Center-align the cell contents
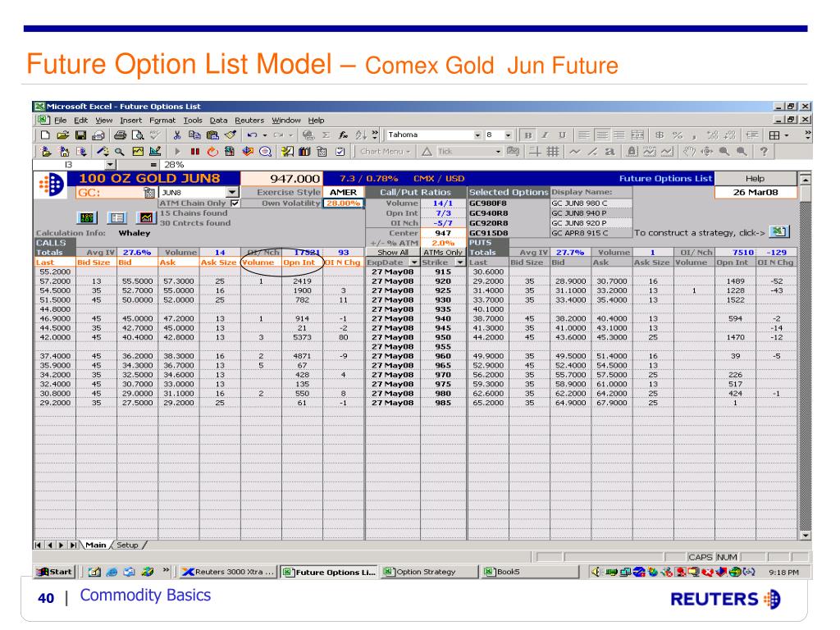This screenshot has width=840, height=630. 602,135
